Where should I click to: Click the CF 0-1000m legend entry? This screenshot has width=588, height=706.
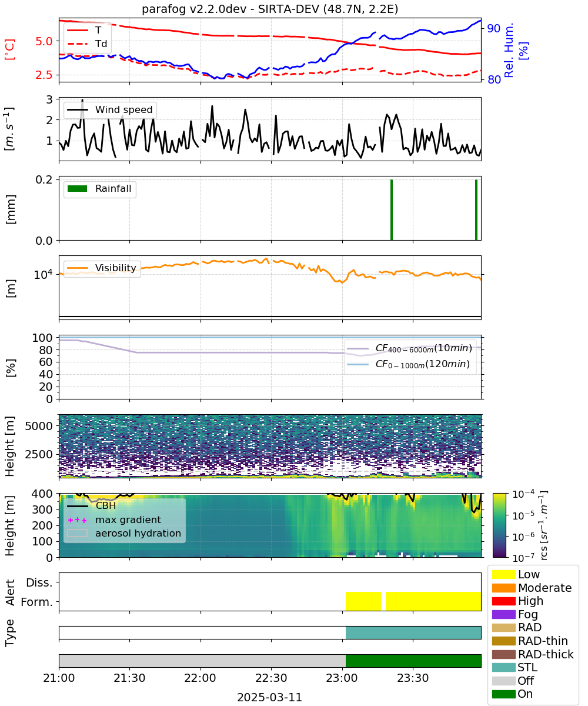pyautogui.click(x=409, y=364)
